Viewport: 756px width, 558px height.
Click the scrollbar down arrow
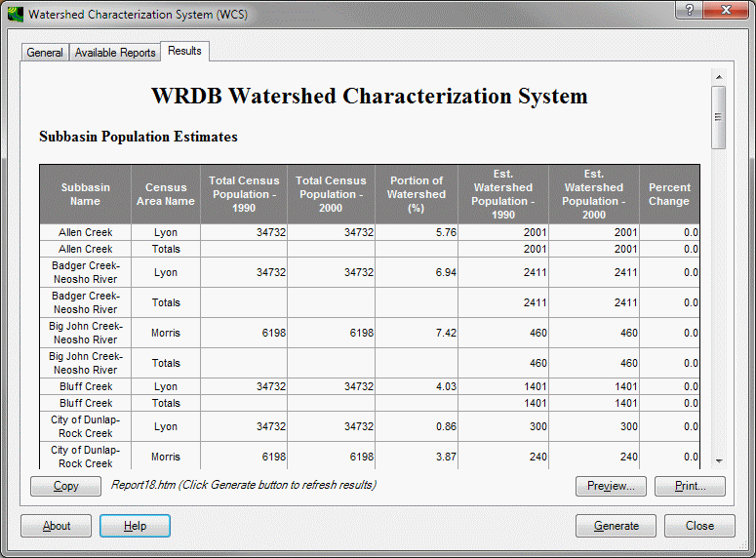718,460
